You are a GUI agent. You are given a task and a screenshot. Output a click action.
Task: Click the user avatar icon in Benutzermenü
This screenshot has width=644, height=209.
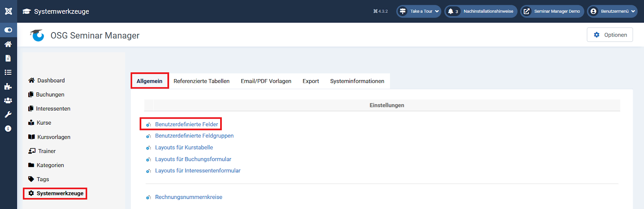pyautogui.click(x=593, y=11)
